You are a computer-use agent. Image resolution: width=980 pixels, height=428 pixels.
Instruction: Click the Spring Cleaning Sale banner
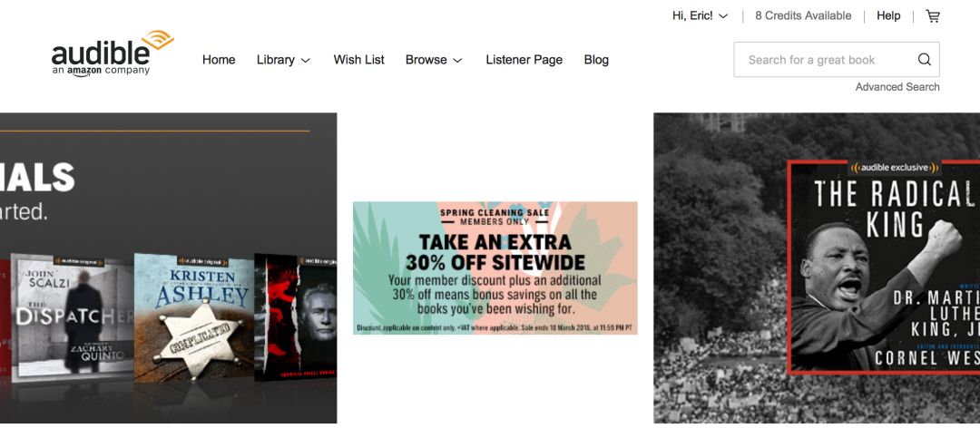click(495, 268)
